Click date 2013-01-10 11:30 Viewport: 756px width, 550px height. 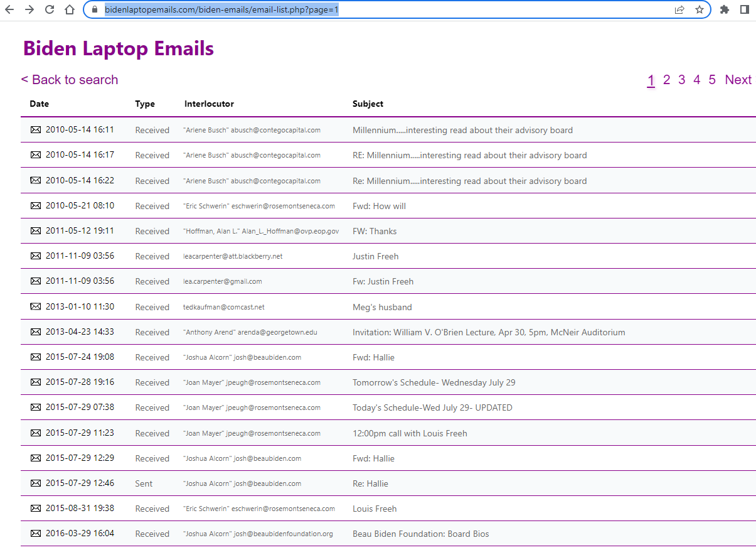tap(80, 306)
